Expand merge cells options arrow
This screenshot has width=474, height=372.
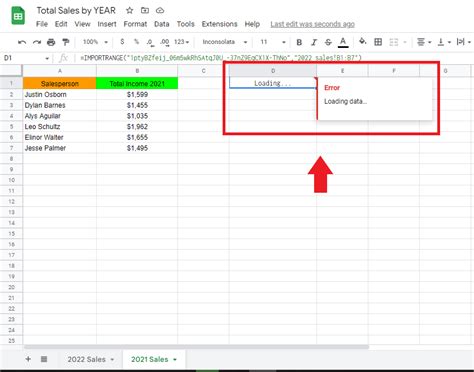pyautogui.click(x=405, y=42)
